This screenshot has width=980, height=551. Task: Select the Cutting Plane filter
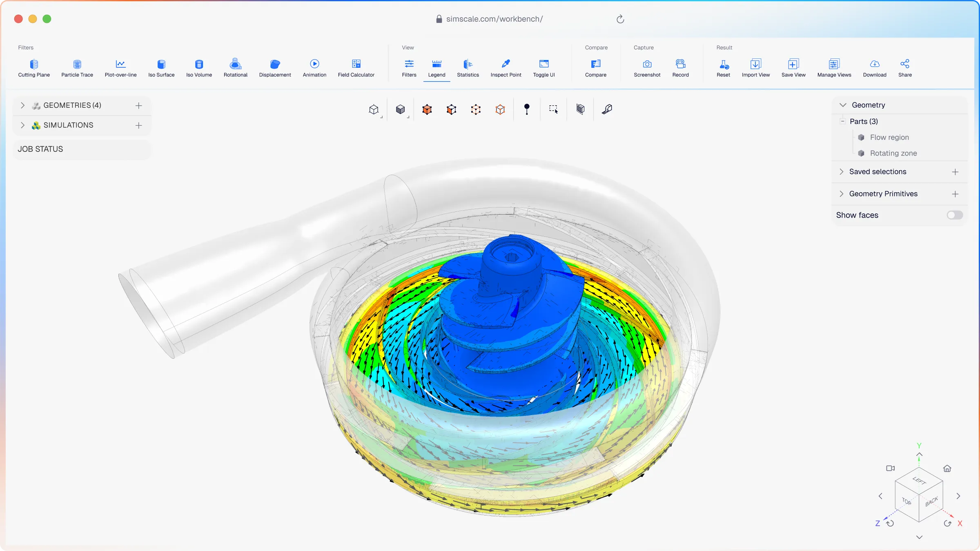point(34,68)
